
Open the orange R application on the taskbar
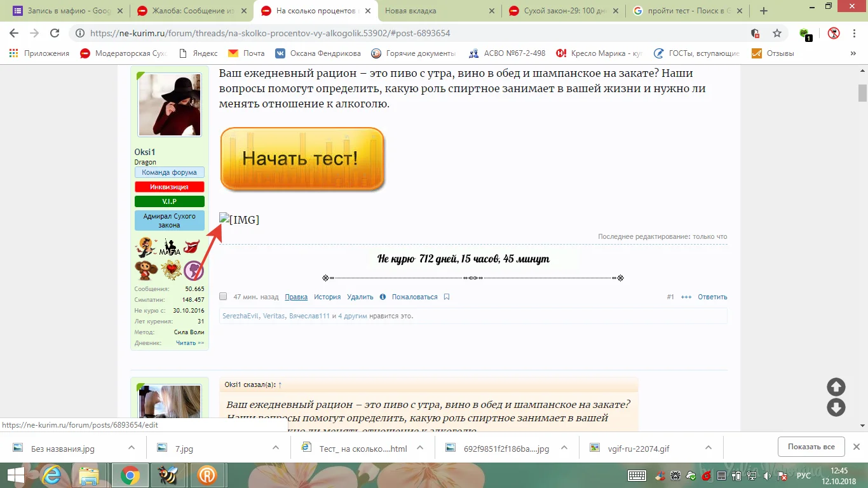(207, 475)
